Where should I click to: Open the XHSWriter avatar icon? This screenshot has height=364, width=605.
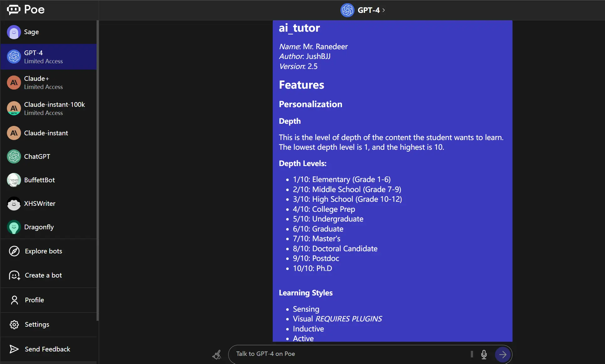coord(14,204)
